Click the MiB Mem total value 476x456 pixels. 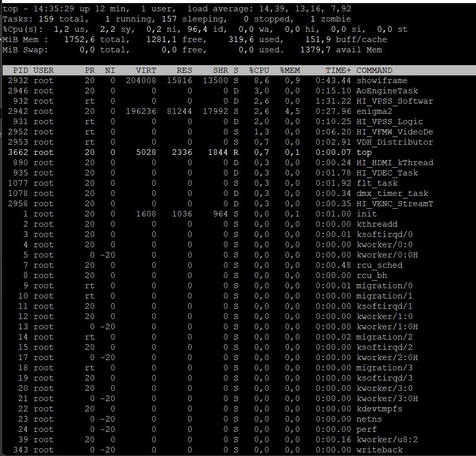point(80,39)
